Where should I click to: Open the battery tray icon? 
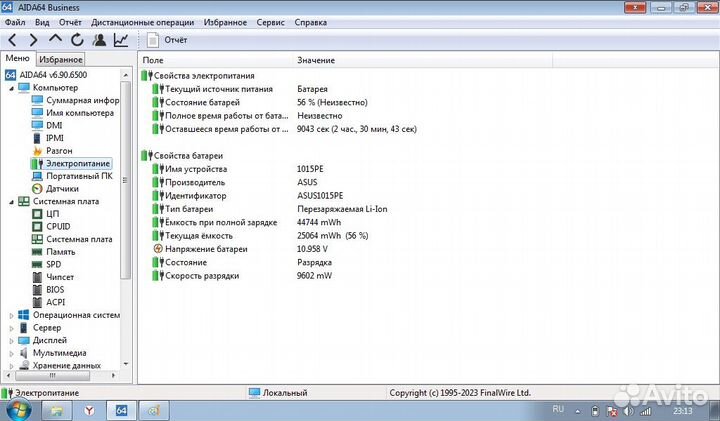coord(595,411)
